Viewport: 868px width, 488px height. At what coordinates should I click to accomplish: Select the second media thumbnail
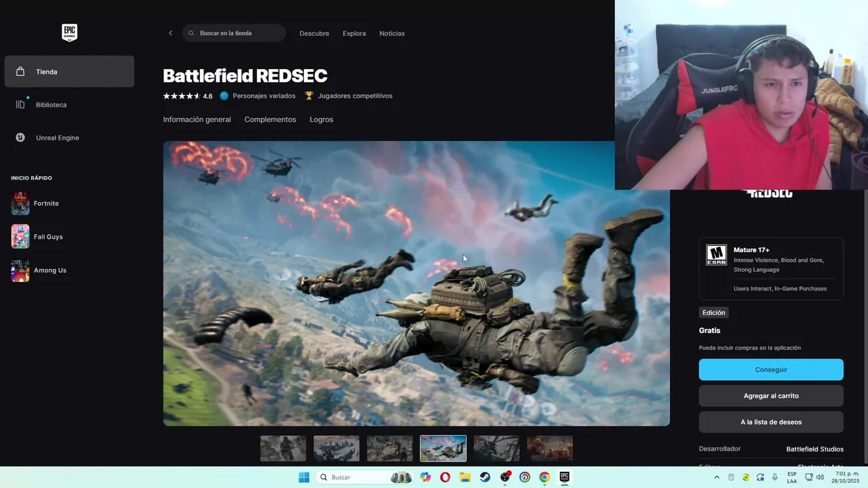point(336,449)
